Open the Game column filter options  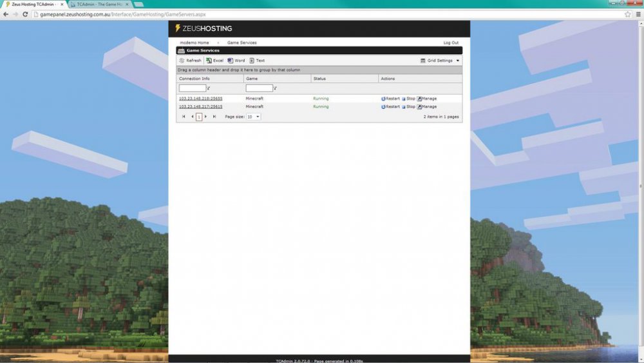click(x=276, y=88)
